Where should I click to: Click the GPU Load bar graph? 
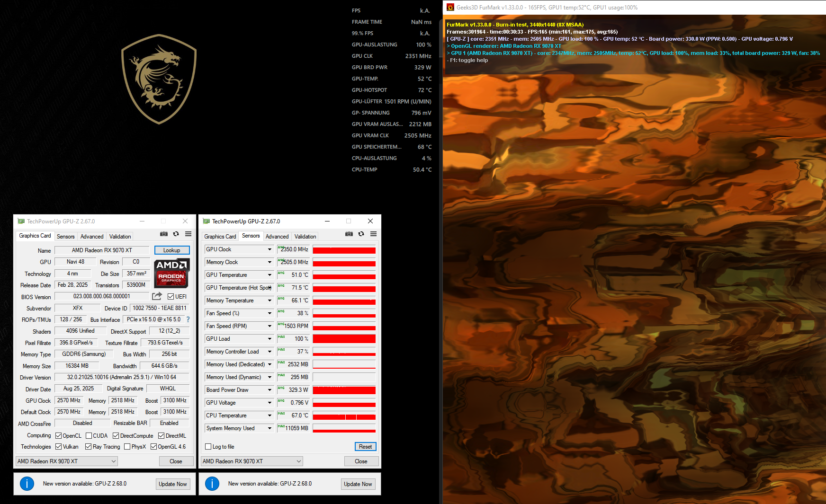344,338
